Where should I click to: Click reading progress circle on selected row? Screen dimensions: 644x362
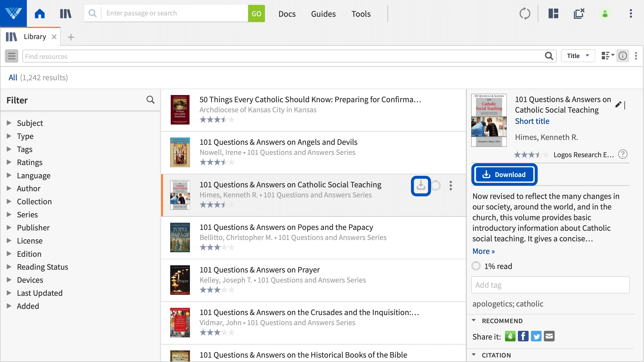436,186
